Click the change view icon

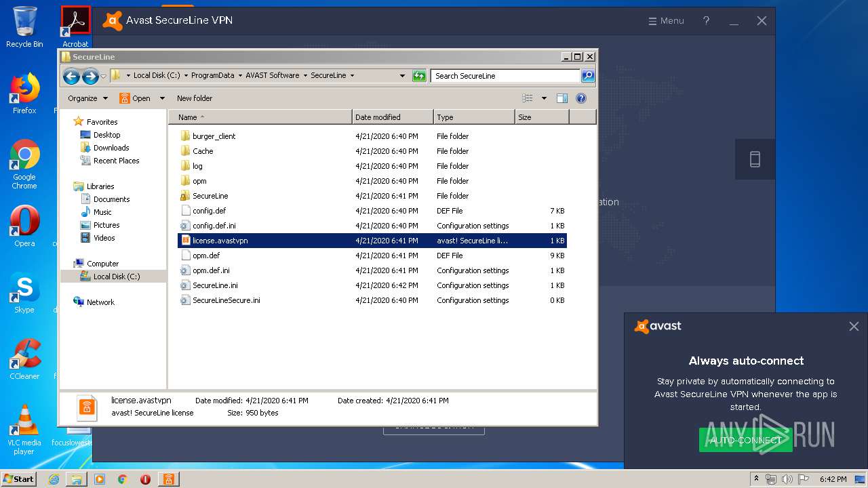pos(528,98)
